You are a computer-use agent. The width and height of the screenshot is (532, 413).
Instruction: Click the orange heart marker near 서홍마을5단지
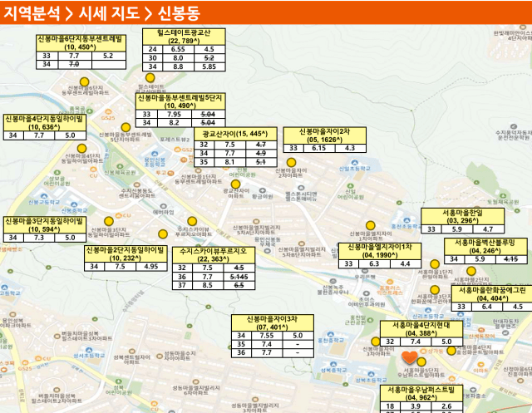[409, 357]
